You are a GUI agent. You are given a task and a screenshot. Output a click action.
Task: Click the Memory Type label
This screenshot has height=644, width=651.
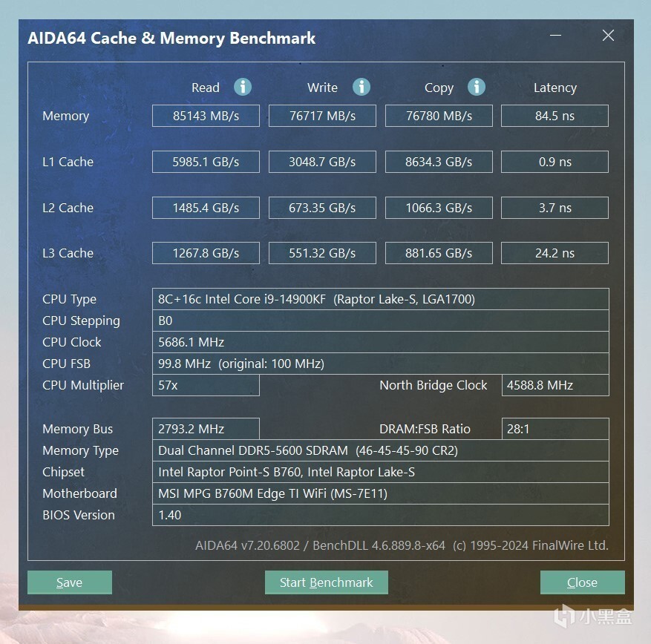(x=81, y=451)
